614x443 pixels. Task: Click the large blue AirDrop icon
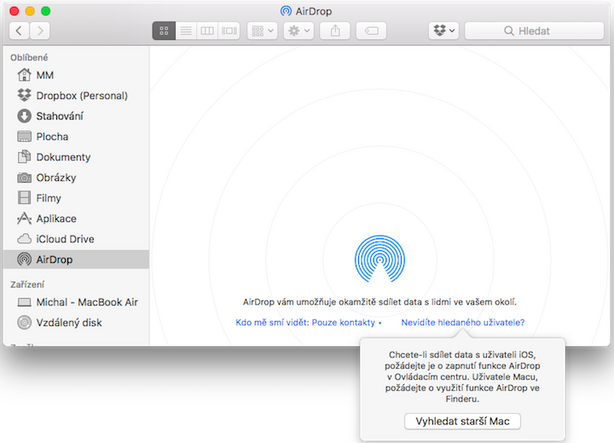tap(380, 259)
